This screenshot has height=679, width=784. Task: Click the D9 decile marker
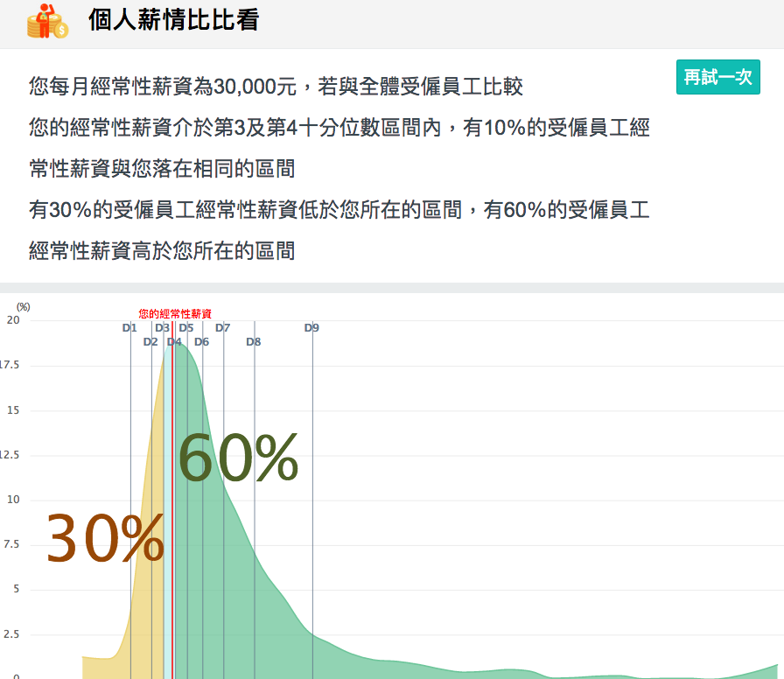click(x=311, y=327)
